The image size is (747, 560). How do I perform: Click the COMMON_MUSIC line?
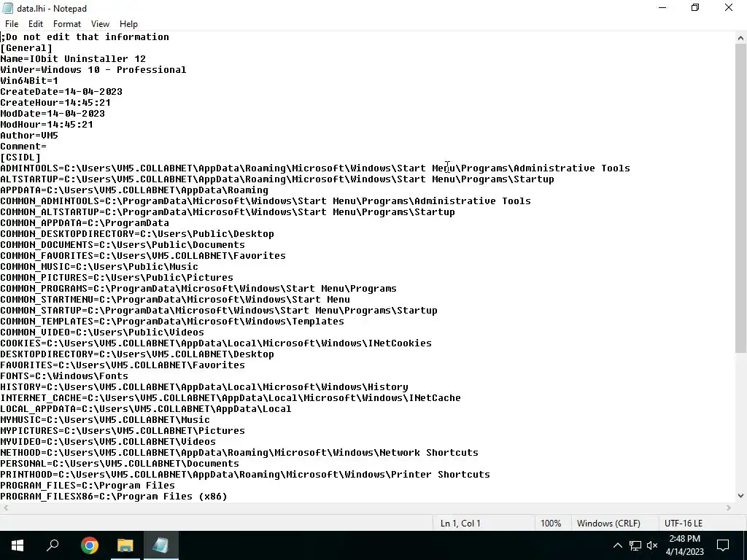[x=99, y=267]
